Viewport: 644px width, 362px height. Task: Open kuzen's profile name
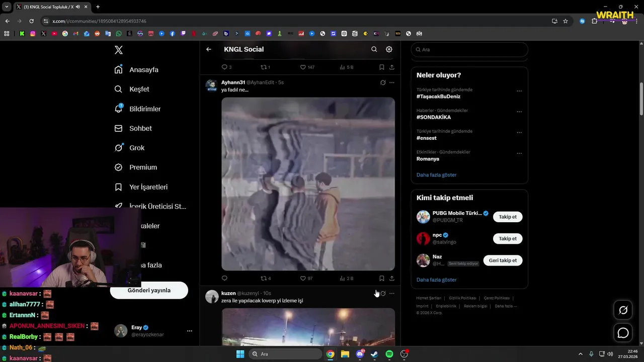(228, 293)
